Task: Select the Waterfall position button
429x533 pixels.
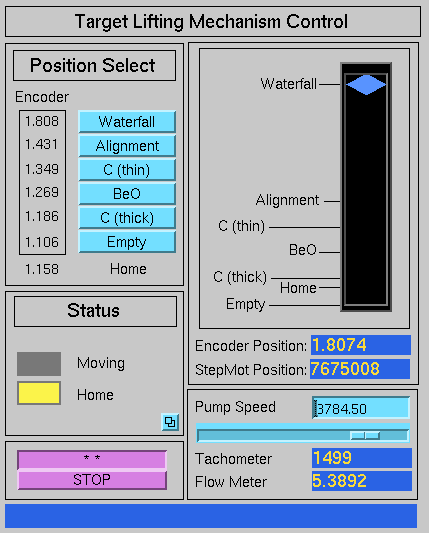Action: [127, 121]
